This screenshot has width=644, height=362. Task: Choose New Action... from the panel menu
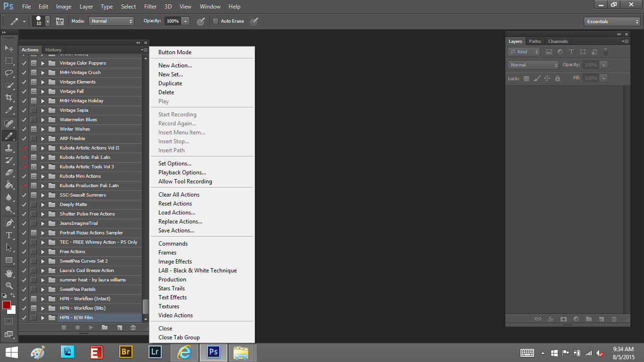click(175, 66)
